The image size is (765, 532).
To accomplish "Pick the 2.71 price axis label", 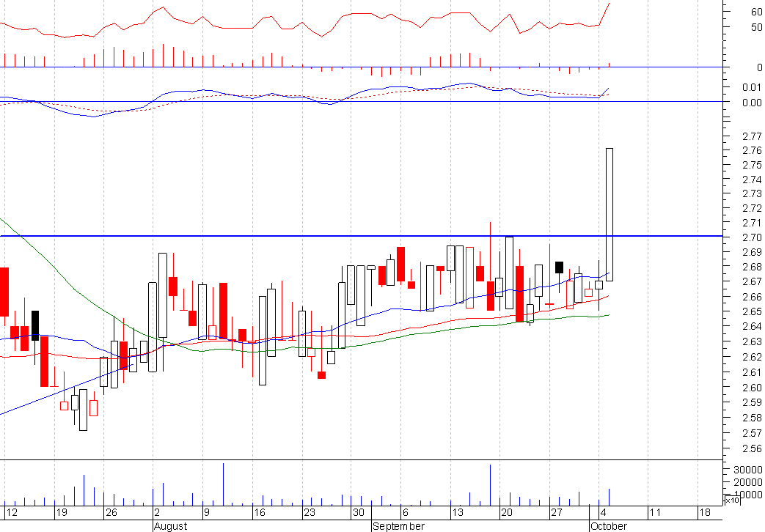I will [752, 223].
